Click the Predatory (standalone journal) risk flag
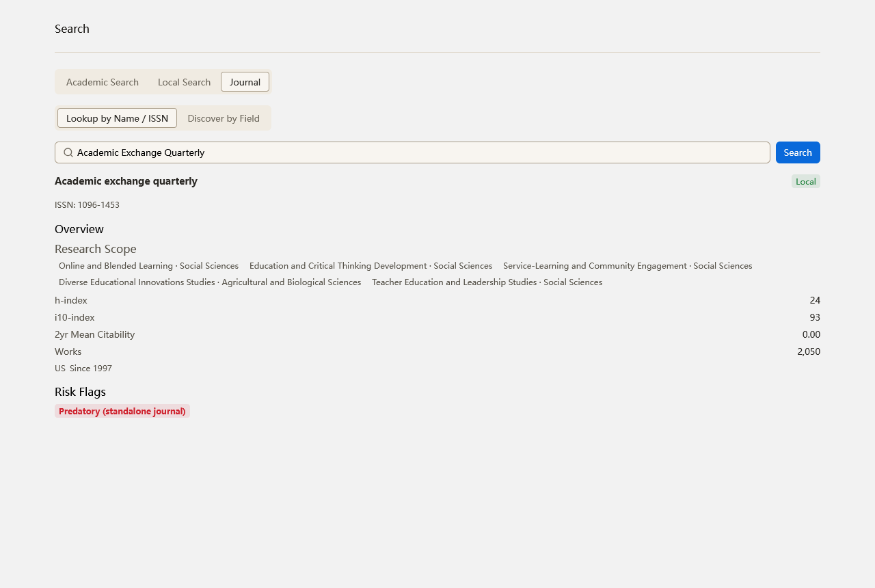Screen dimensions: 875x588 122,411
